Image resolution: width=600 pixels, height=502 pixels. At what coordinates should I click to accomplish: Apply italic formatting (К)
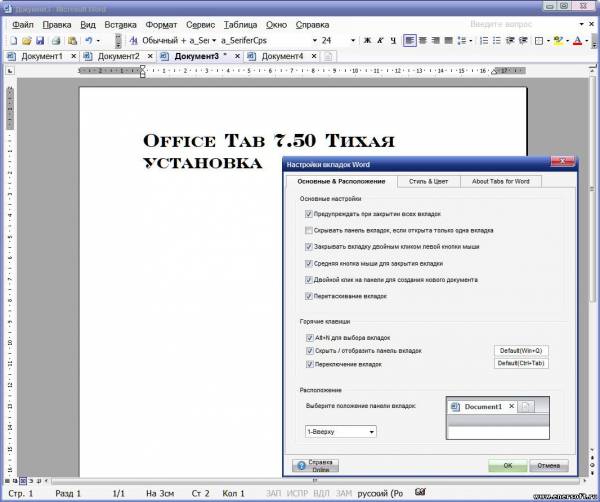[x=380, y=40]
